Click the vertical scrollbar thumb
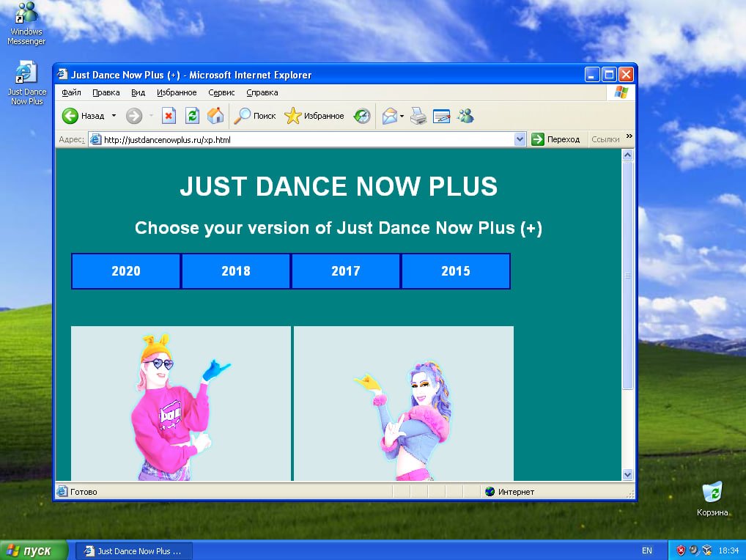 tap(627, 276)
